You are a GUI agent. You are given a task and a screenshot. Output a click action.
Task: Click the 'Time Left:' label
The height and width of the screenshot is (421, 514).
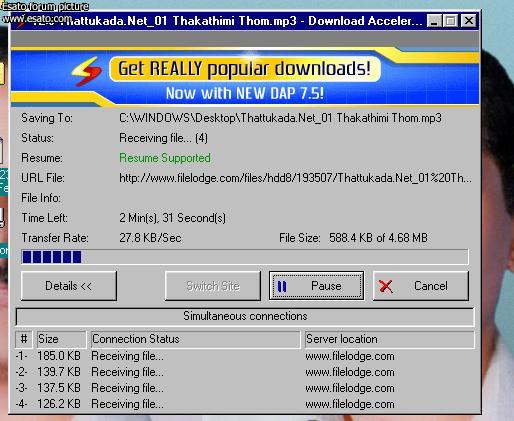pyautogui.click(x=45, y=218)
